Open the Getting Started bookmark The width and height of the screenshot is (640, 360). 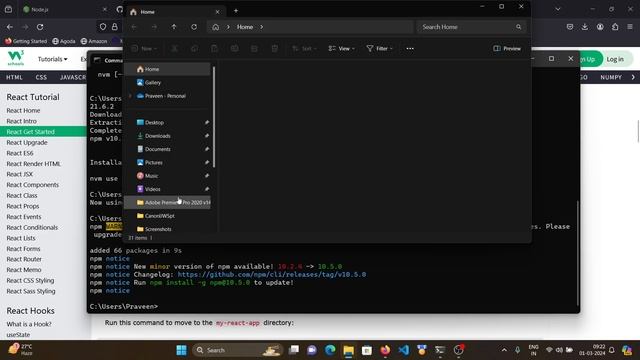click(26, 41)
